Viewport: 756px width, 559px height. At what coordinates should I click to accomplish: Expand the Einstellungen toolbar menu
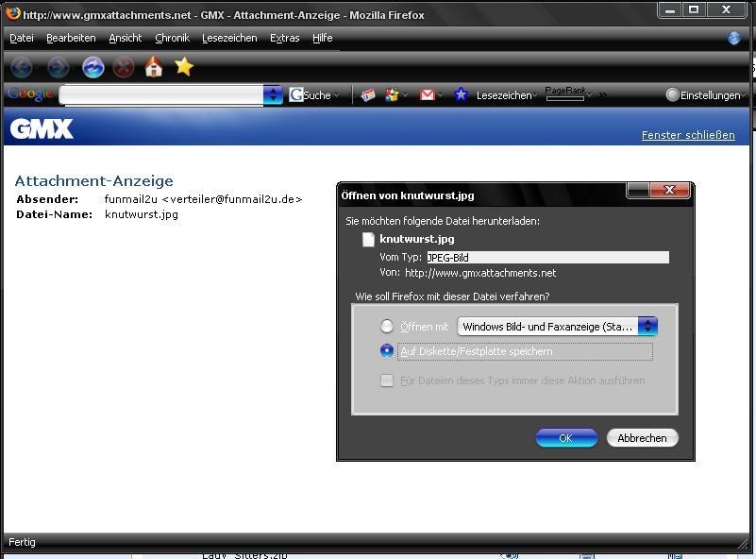point(706,95)
